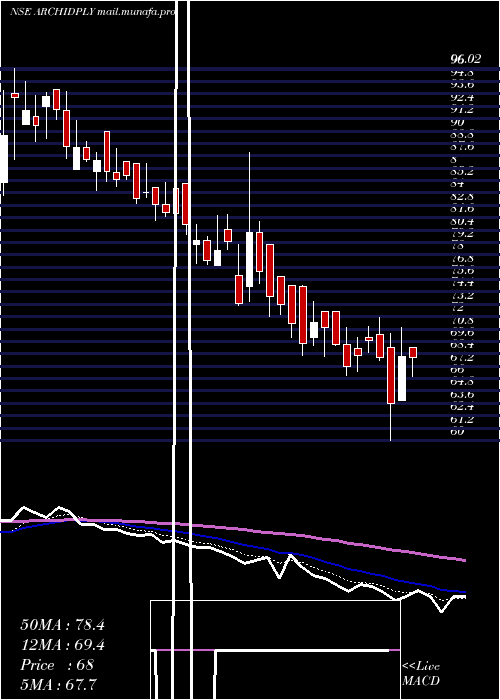Click the tall white candle with longest upper wick
Image resolution: width=500 pixels, height=700 pixels.
[x=250, y=259]
